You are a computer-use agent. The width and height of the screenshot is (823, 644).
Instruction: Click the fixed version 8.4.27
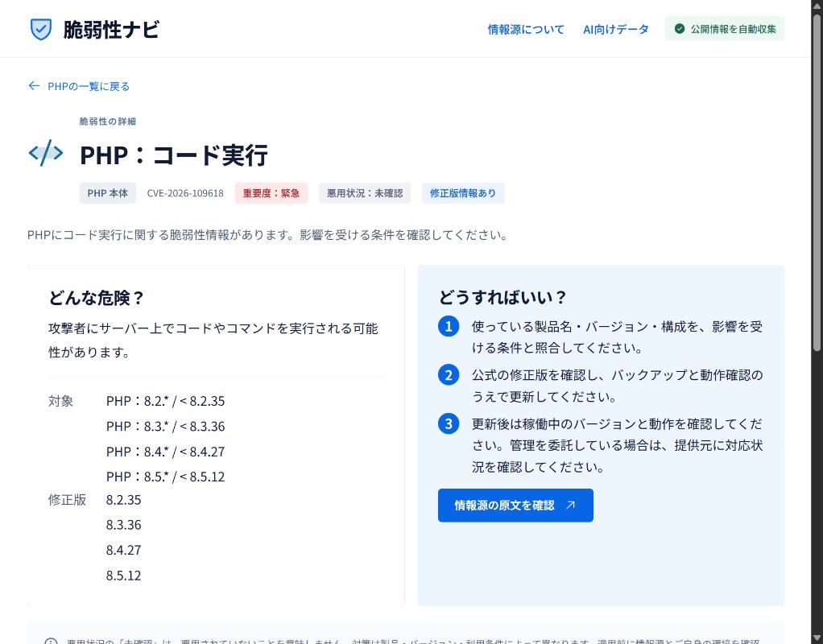click(x=123, y=550)
